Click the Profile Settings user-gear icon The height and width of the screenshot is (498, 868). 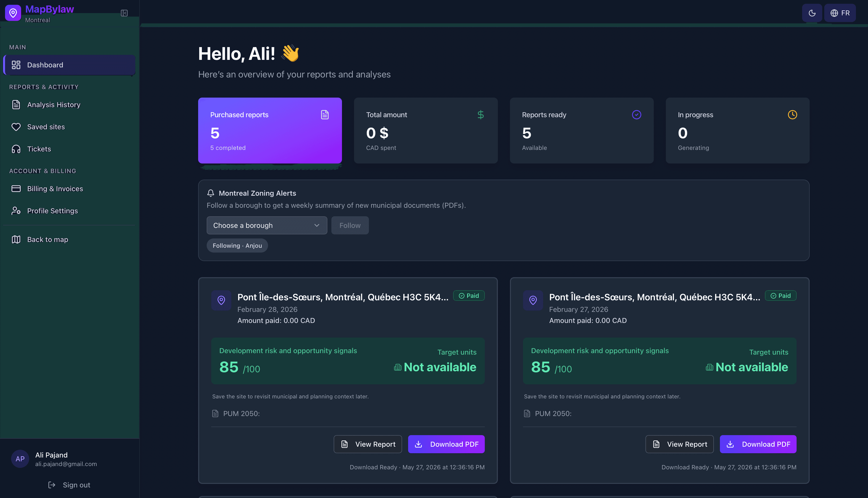coord(16,211)
